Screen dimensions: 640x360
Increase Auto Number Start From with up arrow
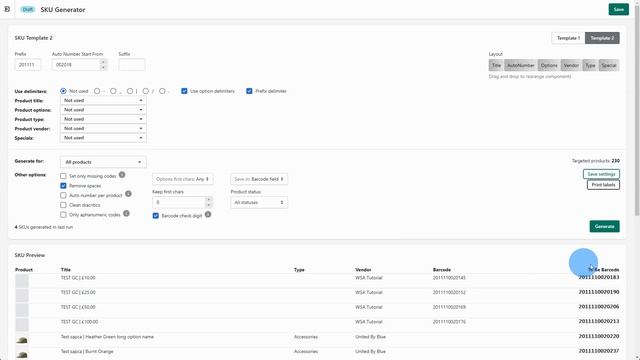tap(103, 62)
